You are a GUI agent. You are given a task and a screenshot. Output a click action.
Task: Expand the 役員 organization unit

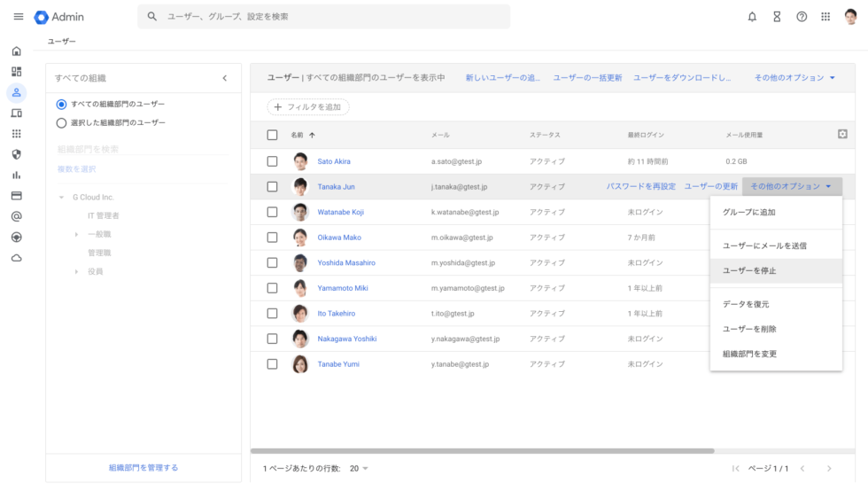(x=76, y=271)
